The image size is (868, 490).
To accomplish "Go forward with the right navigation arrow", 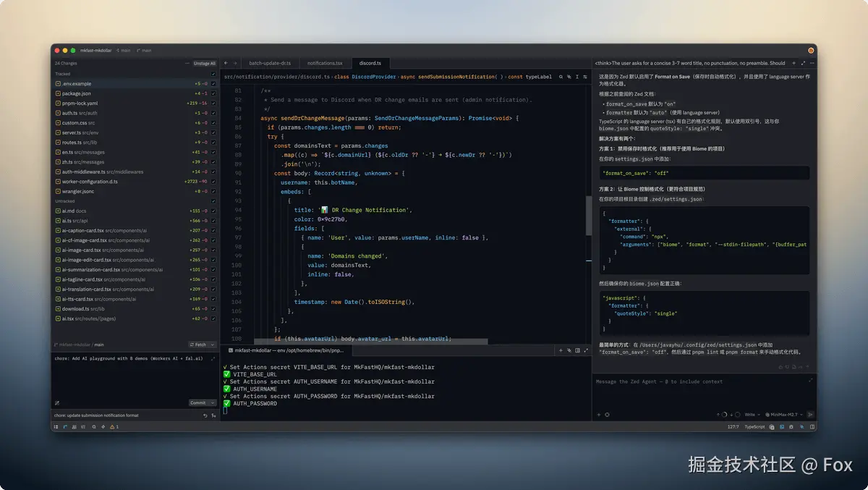I will coord(234,63).
